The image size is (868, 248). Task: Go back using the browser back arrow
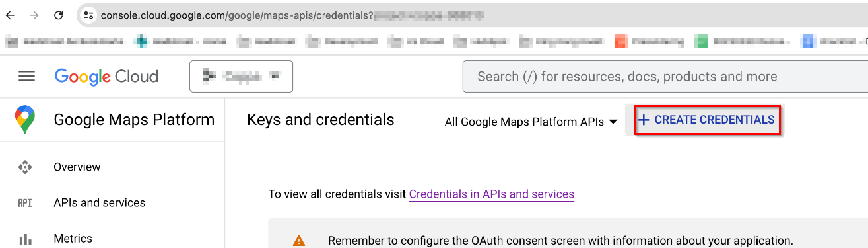(10, 15)
